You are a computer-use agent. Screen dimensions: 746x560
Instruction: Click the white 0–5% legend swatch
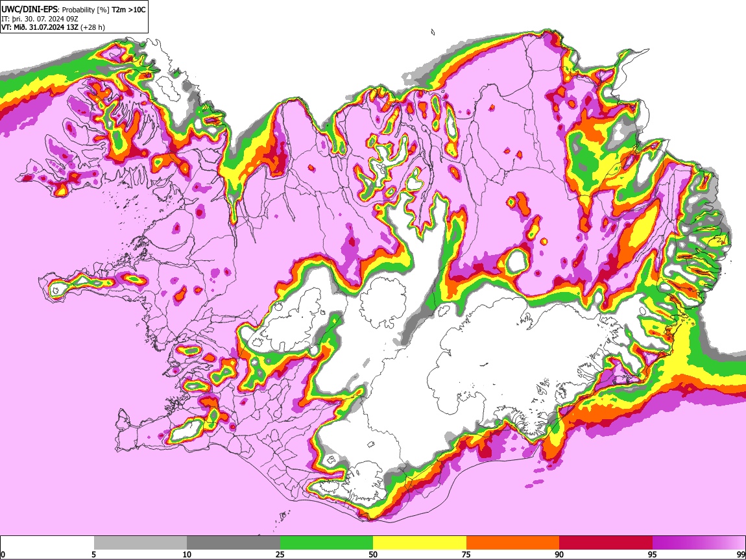click(x=47, y=542)
